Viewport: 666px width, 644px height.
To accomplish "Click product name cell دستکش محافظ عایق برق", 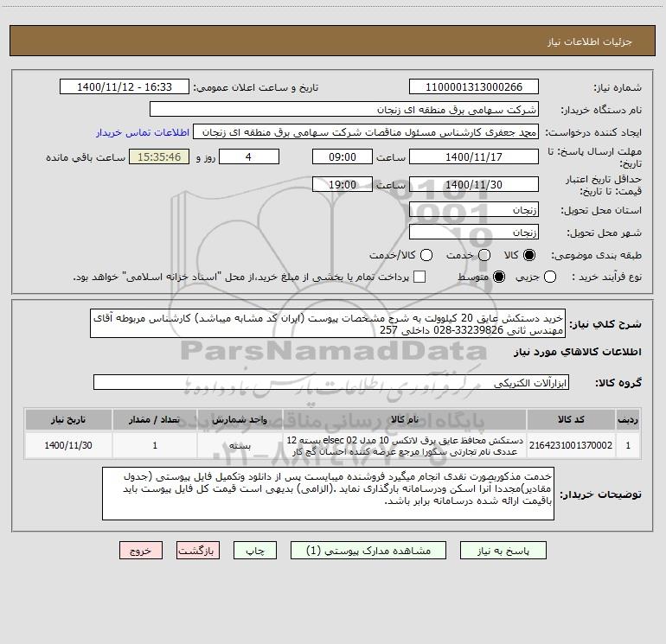I will (x=405, y=445).
